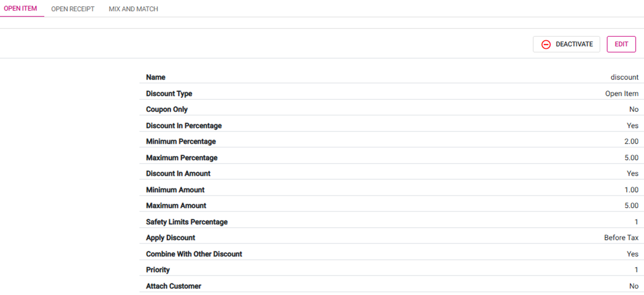The height and width of the screenshot is (295, 644).
Task: Click the Combine With Other Discount label
Action: 194,254
